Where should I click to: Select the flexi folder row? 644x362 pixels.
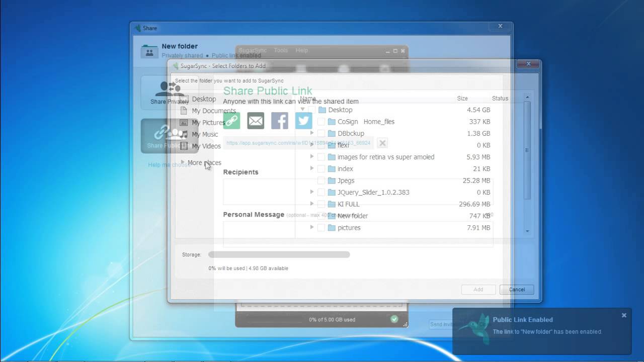click(x=395, y=145)
